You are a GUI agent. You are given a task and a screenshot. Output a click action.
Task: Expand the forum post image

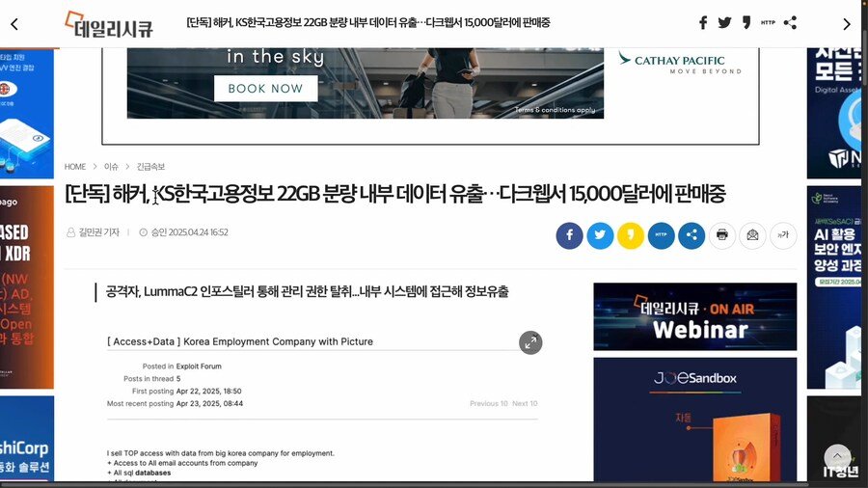pos(530,342)
